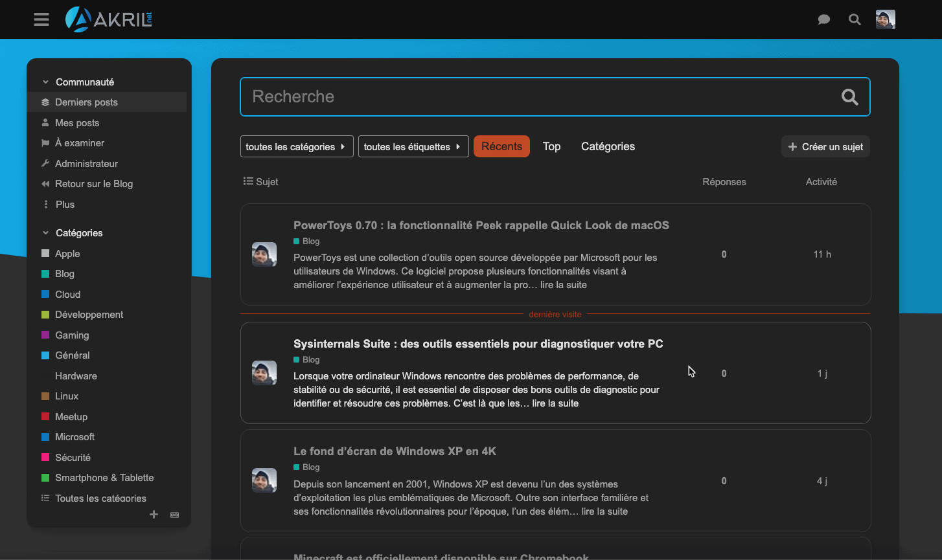Click the Akril.net logo

109,19
